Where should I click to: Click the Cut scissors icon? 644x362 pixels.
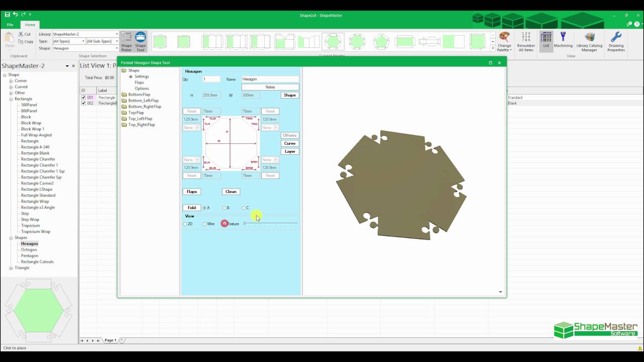tap(21, 34)
